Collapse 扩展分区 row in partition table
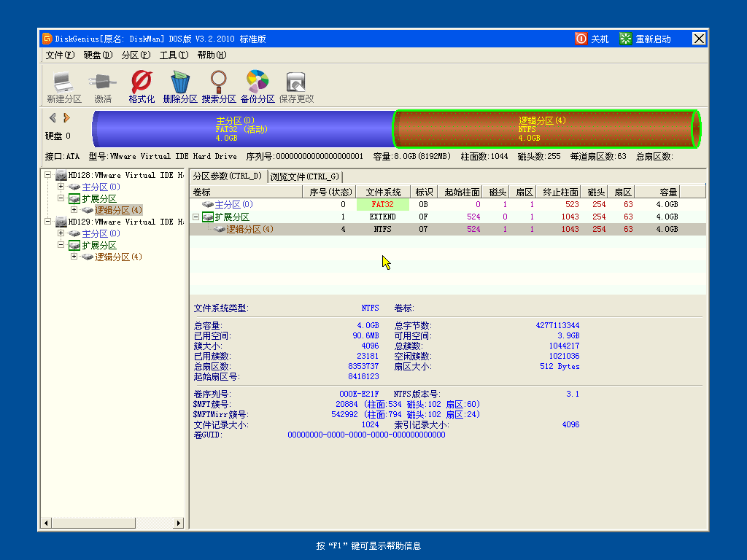Screen dimensions: 747x560 (x=196, y=217)
